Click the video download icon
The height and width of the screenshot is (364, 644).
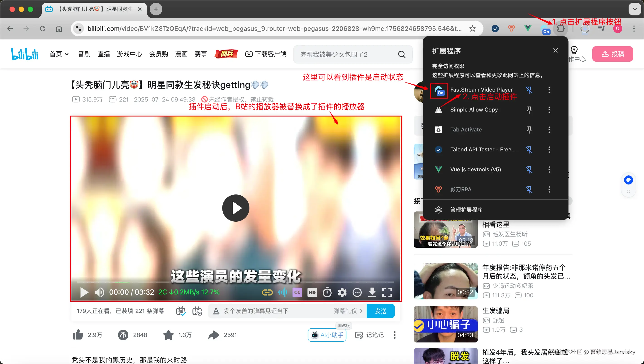click(372, 292)
